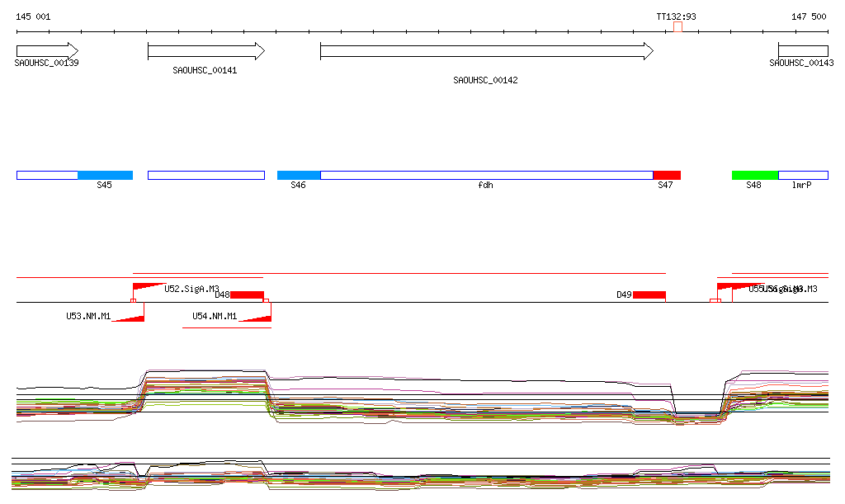Select the D48 red bar
The width and height of the screenshot is (845, 504).
pyautogui.click(x=247, y=294)
